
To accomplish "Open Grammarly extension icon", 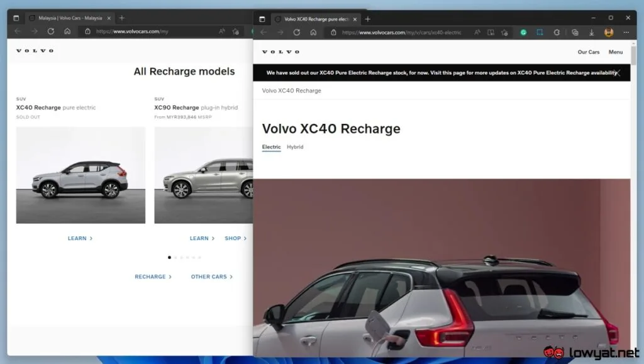I will point(523,33).
